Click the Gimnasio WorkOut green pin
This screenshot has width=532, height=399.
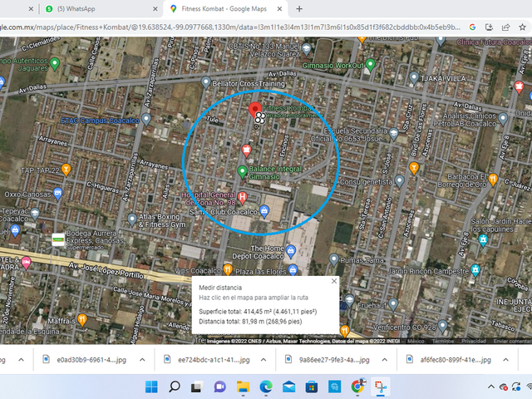[x=370, y=65]
